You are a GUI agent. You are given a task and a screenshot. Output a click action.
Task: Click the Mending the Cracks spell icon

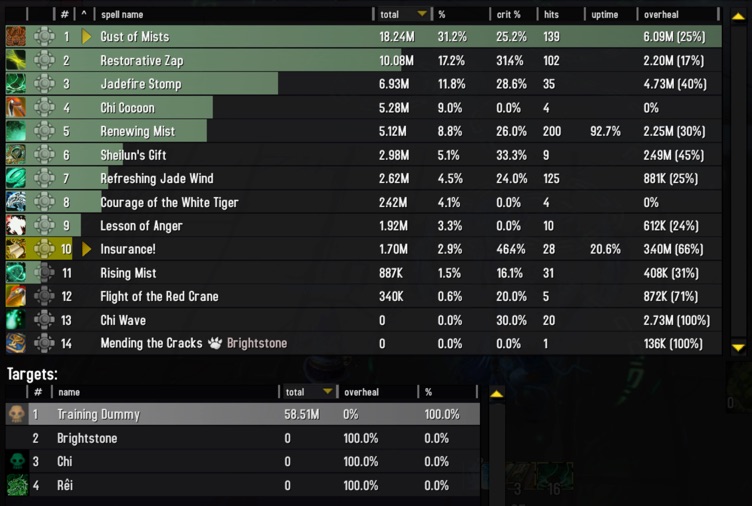click(15, 343)
